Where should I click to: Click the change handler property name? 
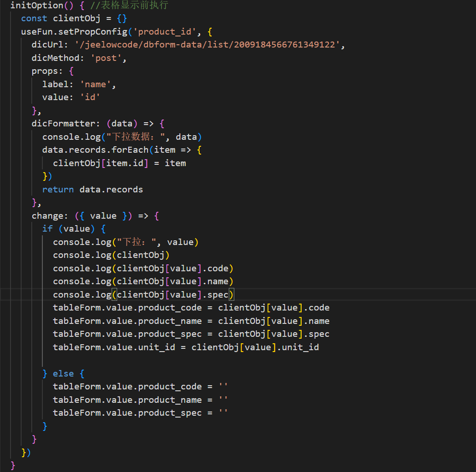pyautogui.click(x=48, y=216)
